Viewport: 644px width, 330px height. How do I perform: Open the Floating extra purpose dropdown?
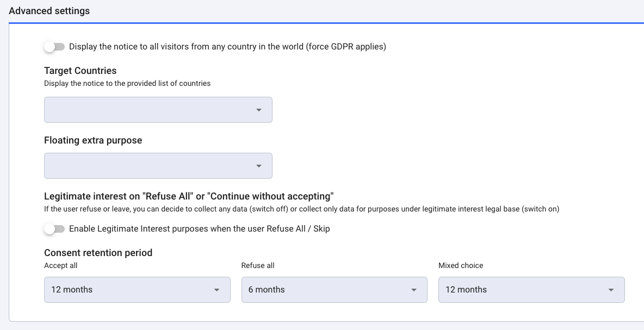158,165
